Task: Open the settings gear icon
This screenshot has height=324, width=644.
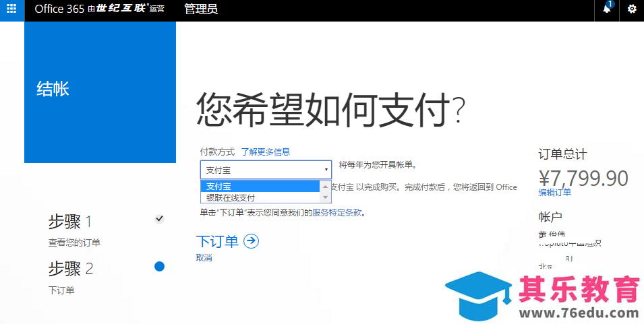Action: click(x=632, y=9)
